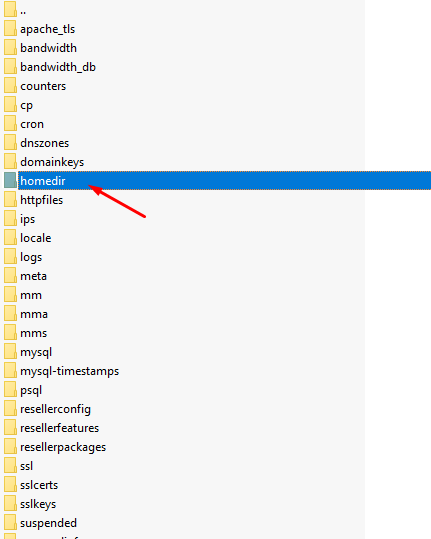This screenshot has height=539, width=431.
Task: Click the folder icon next to apache_tls
Action: pos(10,29)
